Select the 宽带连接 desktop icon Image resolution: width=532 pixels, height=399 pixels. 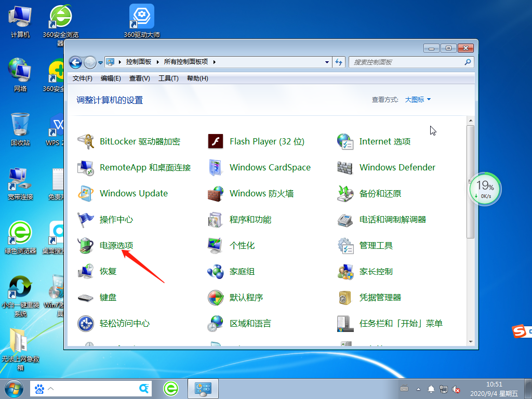(x=20, y=183)
